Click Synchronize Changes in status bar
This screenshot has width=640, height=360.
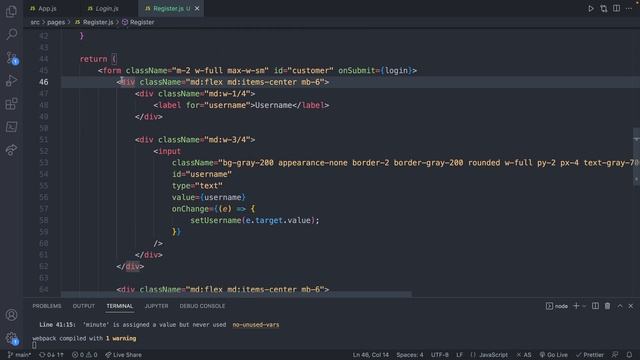(51, 355)
